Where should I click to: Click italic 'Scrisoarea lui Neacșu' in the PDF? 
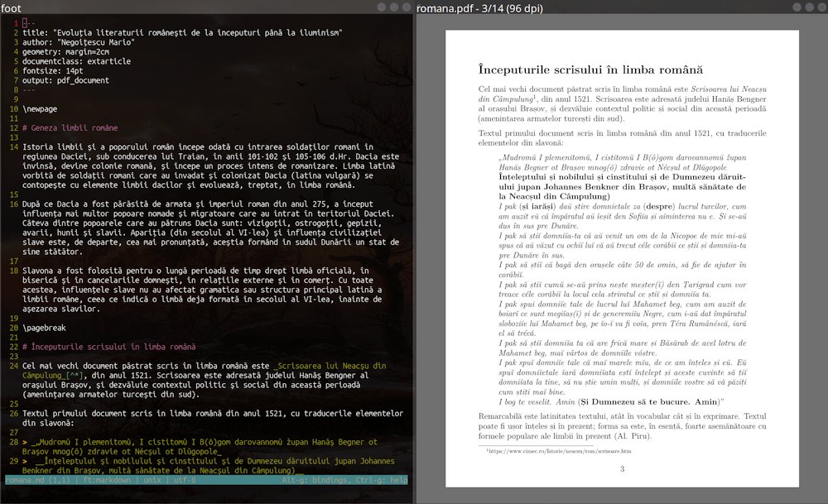click(729, 89)
